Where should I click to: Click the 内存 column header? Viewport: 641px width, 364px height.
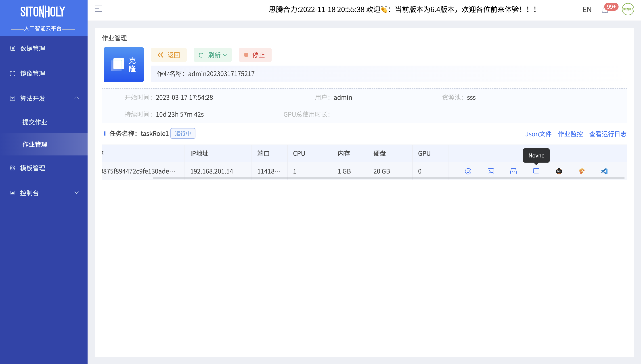pyautogui.click(x=350, y=153)
